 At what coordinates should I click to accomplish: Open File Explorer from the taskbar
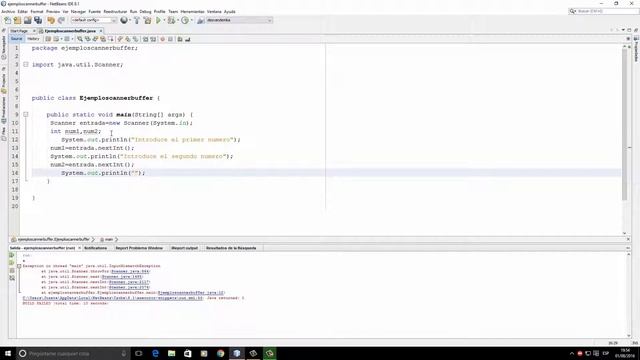[x=171, y=353]
